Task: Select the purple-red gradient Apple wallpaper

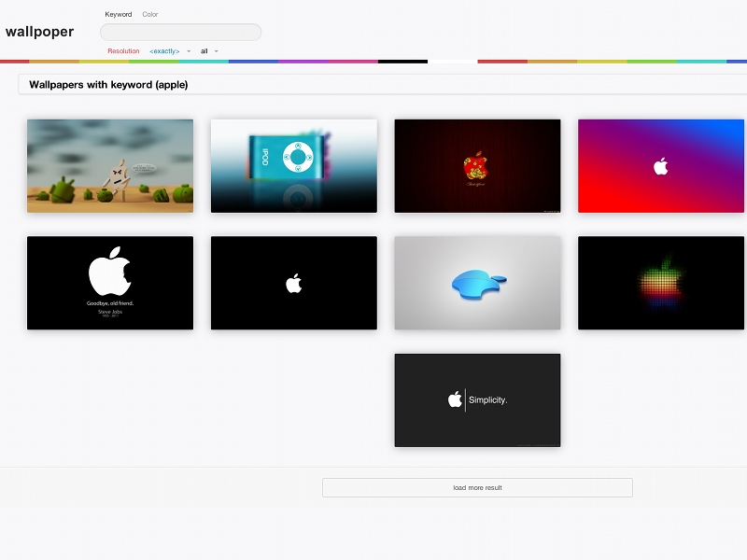Action: 661,166
